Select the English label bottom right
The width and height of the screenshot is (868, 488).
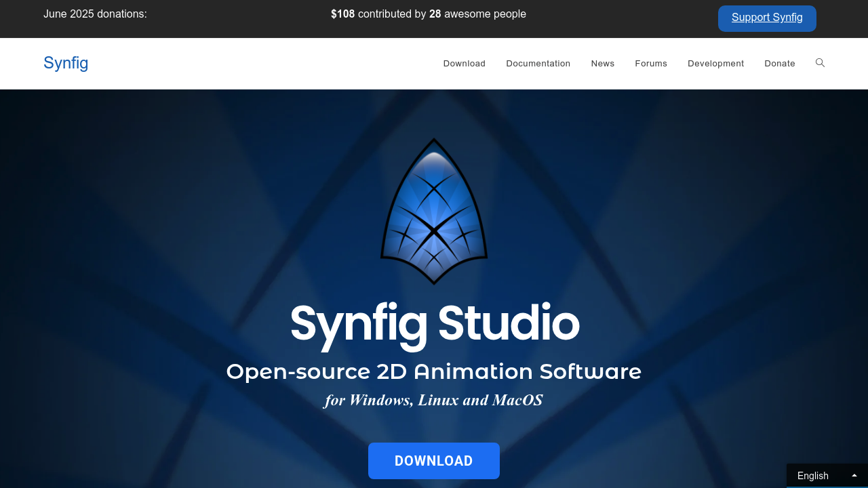(x=812, y=476)
